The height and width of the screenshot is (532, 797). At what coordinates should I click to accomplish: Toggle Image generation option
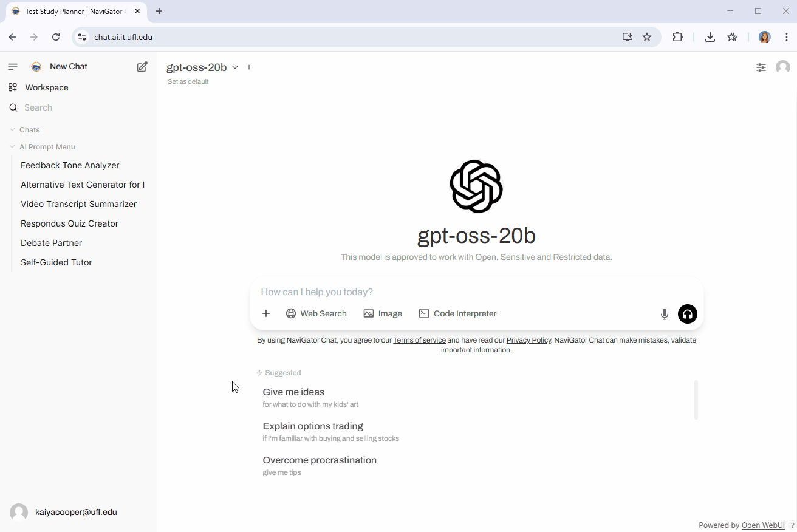pos(383,314)
